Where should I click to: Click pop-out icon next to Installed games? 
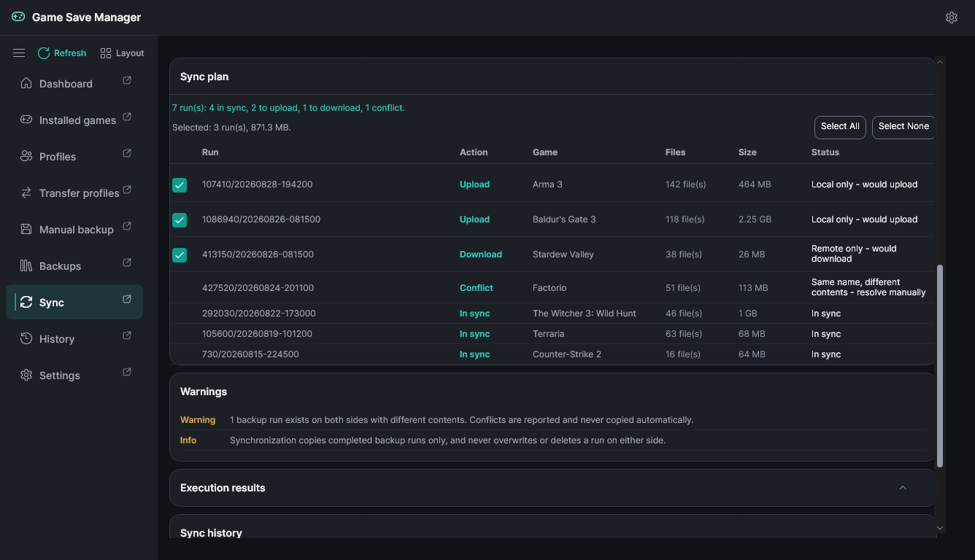tap(127, 117)
